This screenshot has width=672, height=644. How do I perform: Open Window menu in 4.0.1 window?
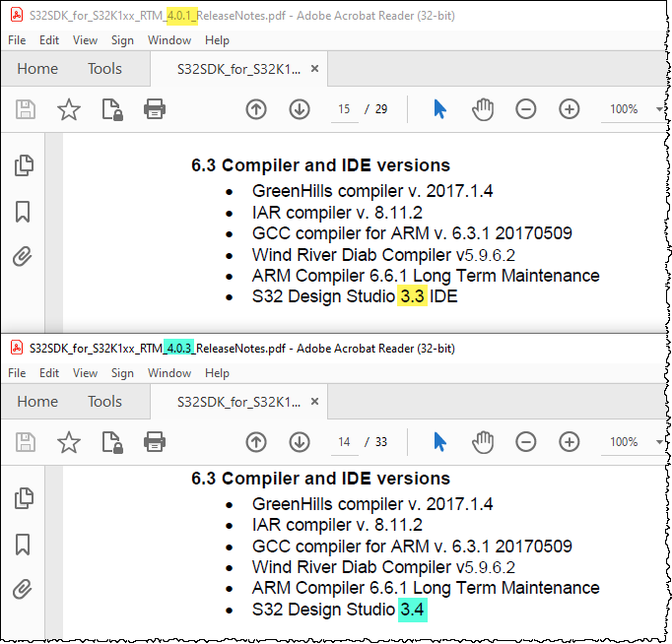[169, 40]
